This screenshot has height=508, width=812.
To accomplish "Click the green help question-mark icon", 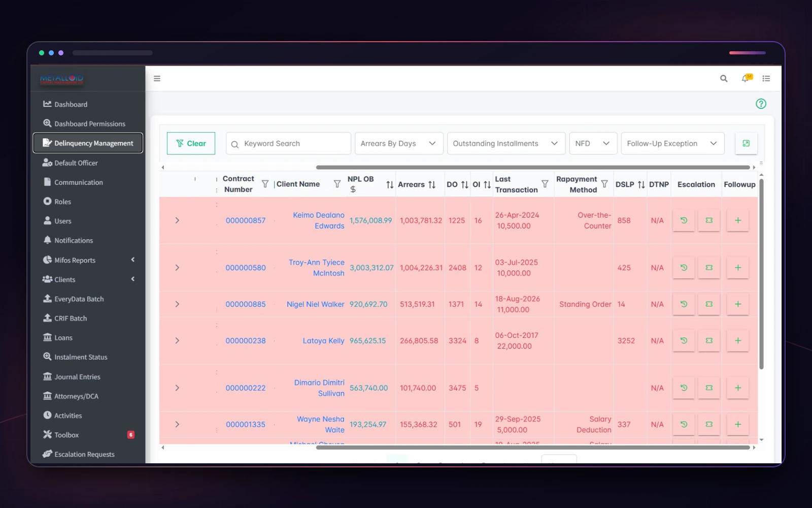I will (x=761, y=104).
